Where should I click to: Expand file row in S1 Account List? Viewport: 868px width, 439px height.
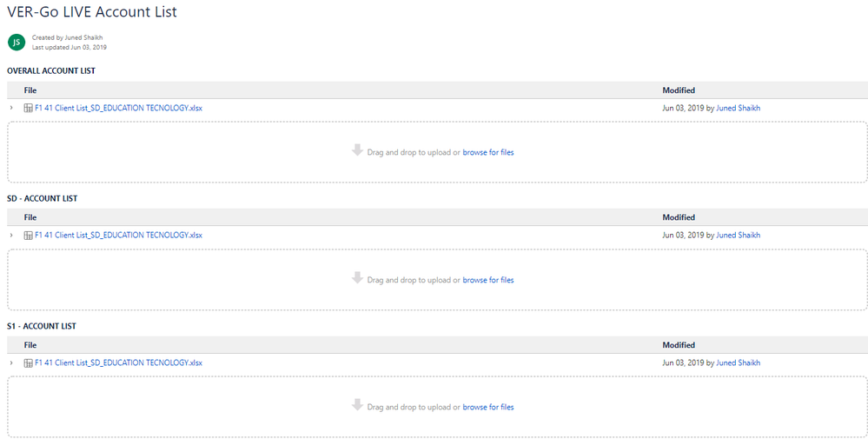[11, 363]
